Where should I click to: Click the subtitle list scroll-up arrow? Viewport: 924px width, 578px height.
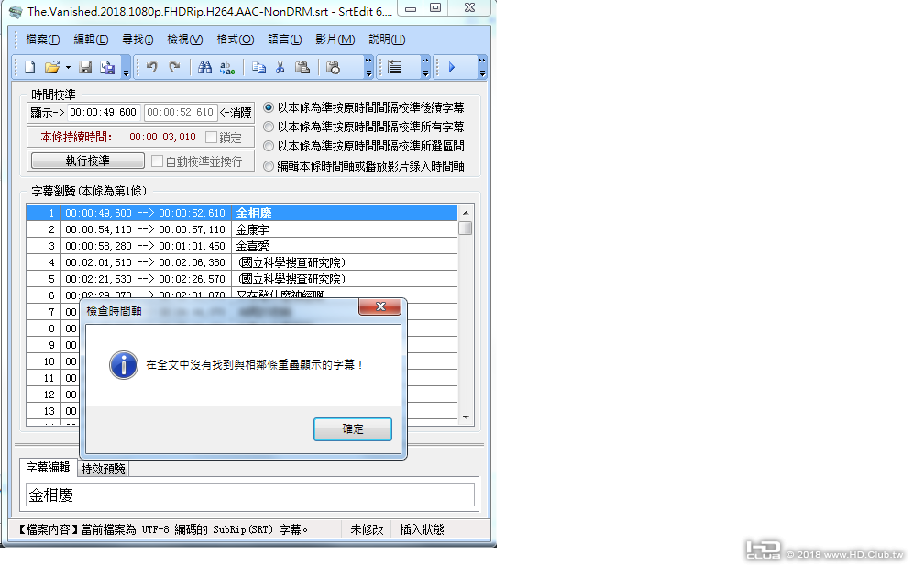coord(466,212)
